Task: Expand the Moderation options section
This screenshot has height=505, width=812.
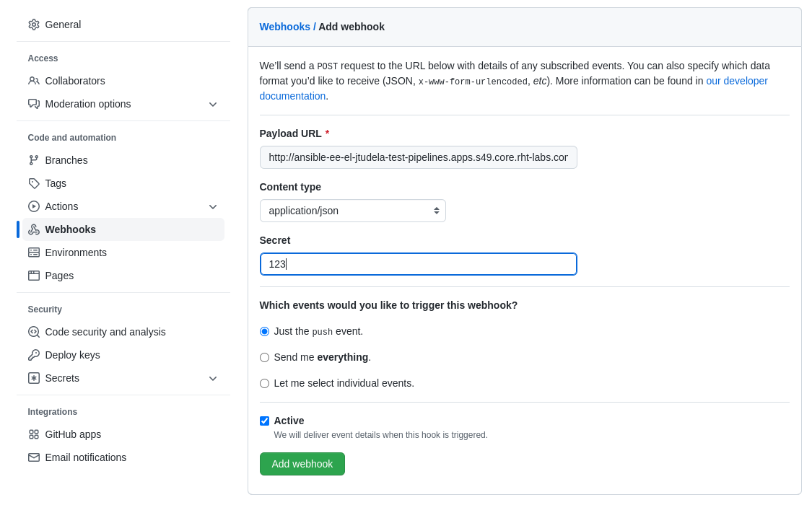Action: (213, 104)
